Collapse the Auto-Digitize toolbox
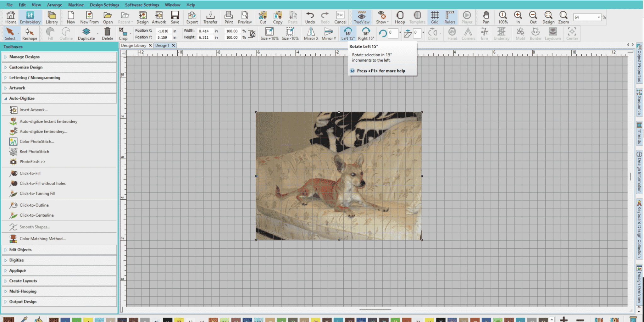Viewport: 644px width, 322px height. (x=59, y=98)
